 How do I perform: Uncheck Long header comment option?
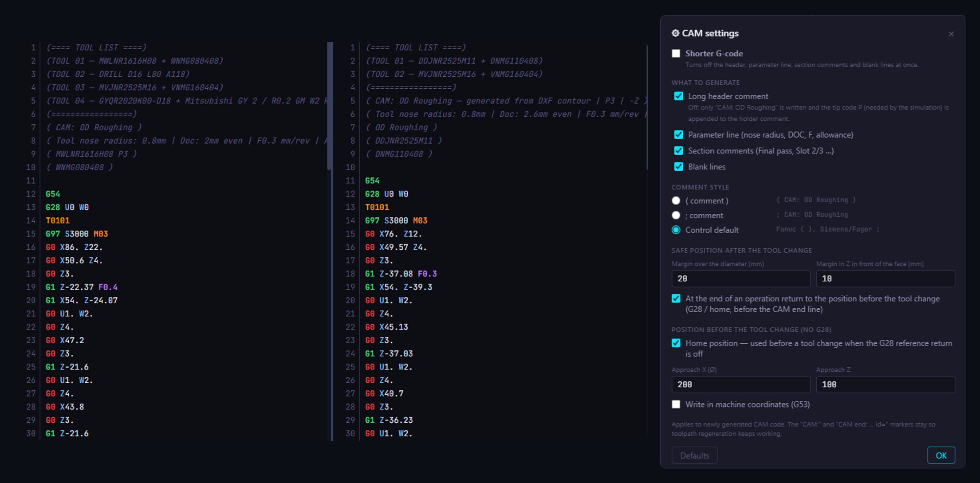click(678, 96)
